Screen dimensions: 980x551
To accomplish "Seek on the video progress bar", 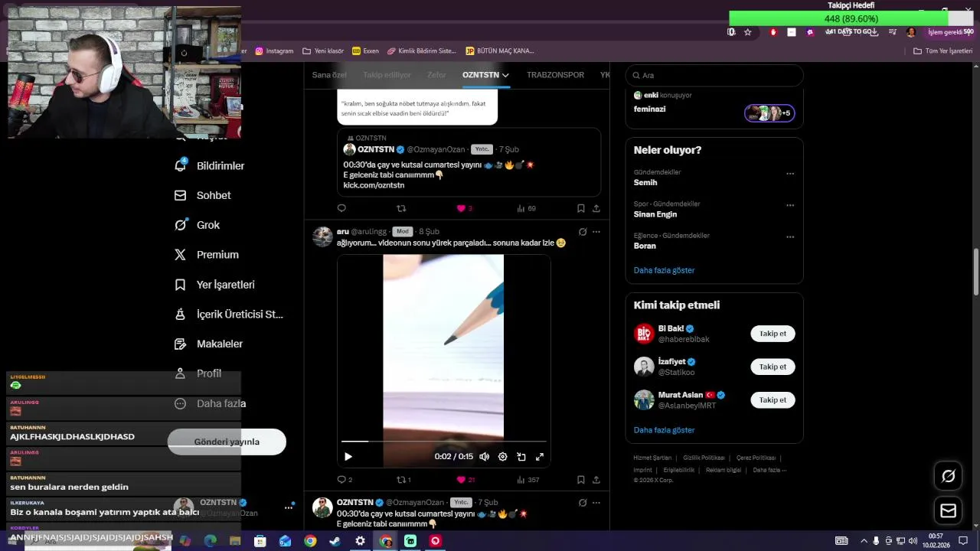I will coord(443,442).
